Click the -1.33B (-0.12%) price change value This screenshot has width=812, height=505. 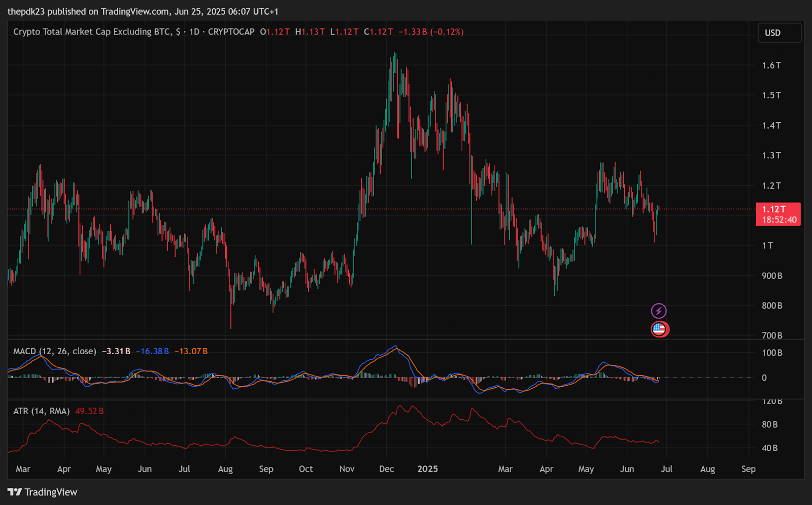click(431, 32)
